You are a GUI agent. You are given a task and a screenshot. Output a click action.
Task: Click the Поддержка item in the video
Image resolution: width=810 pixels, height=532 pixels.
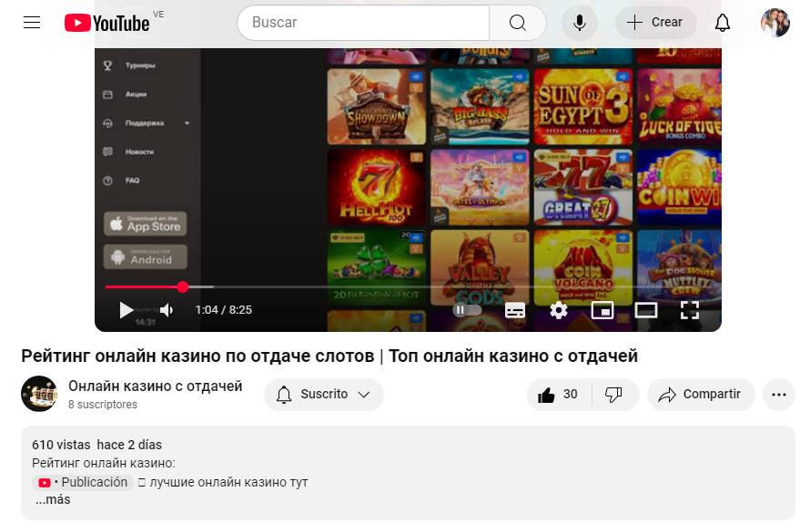coord(145,124)
